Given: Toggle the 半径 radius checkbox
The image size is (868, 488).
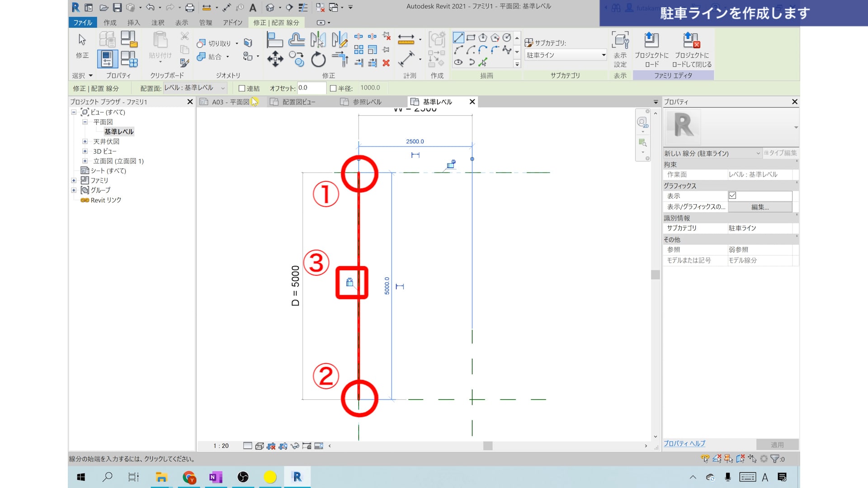Looking at the screenshot, I should [x=333, y=89].
